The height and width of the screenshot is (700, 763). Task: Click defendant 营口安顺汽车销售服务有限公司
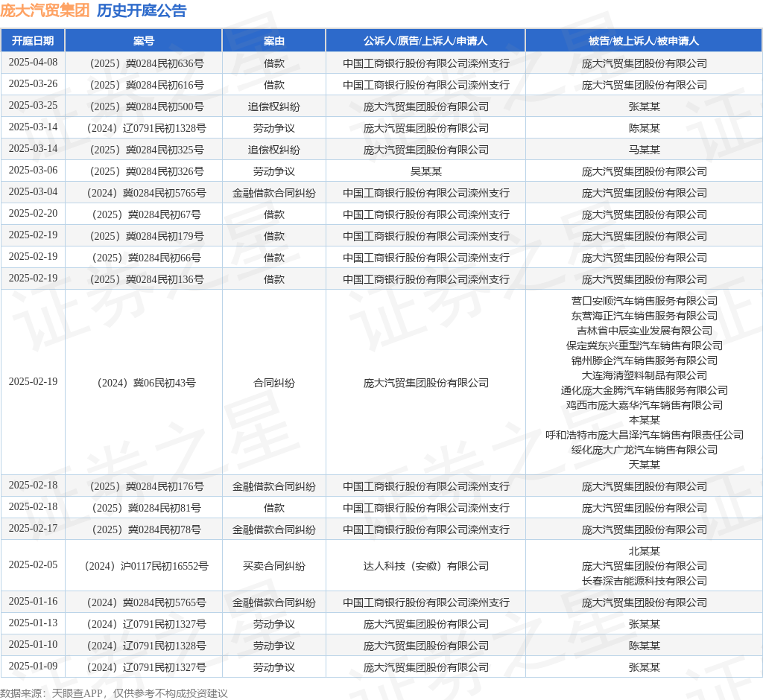[x=645, y=301]
